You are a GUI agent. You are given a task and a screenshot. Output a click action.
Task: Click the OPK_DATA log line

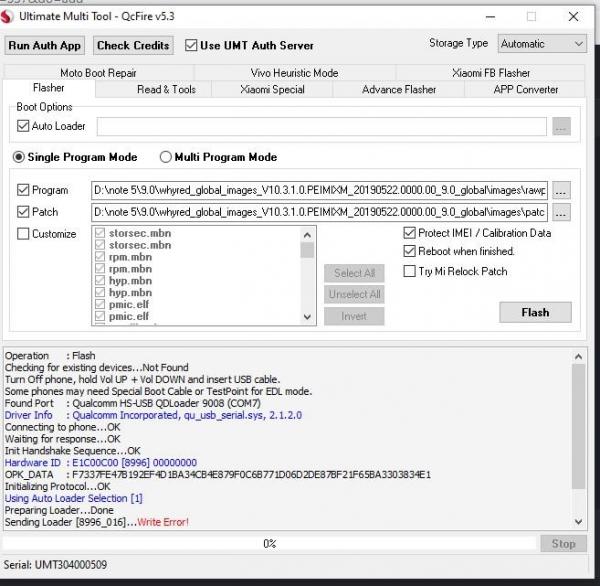[218, 475]
